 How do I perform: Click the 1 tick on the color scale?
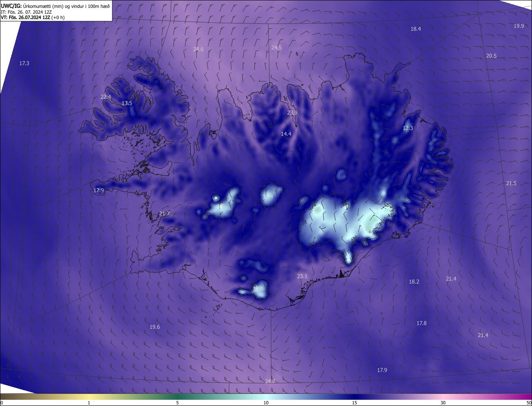point(89,403)
